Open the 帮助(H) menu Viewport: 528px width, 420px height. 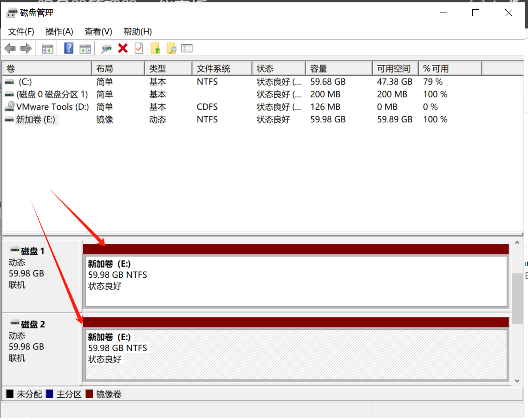click(x=138, y=32)
